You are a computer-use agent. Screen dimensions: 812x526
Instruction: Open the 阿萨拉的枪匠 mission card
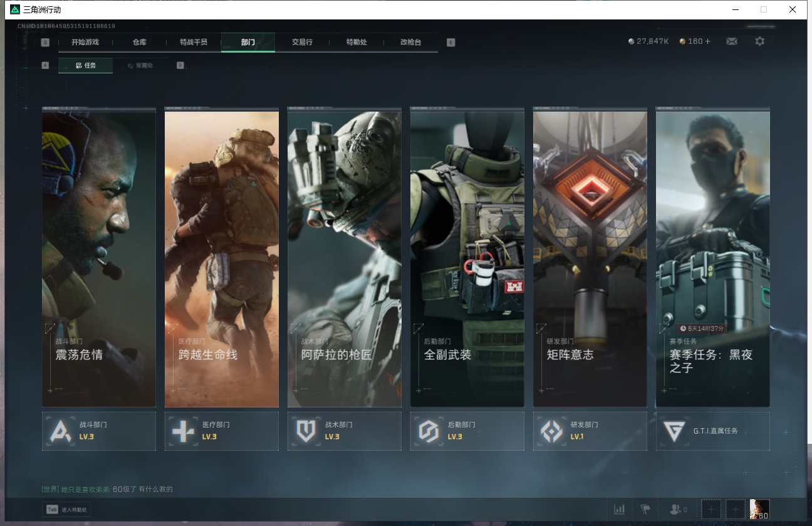pos(345,257)
